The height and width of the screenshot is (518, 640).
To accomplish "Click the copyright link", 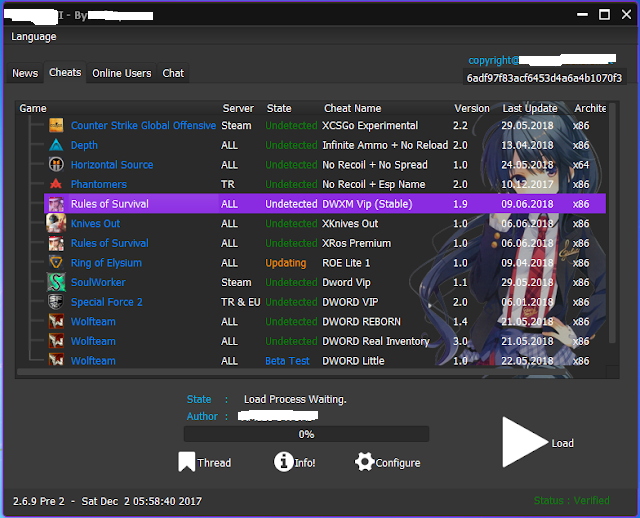I will pos(542,60).
